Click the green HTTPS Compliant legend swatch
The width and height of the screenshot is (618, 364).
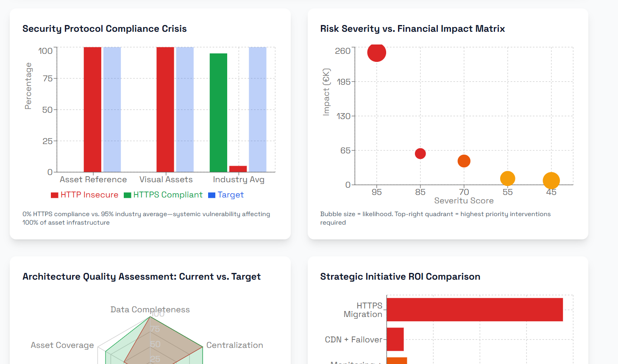point(127,195)
